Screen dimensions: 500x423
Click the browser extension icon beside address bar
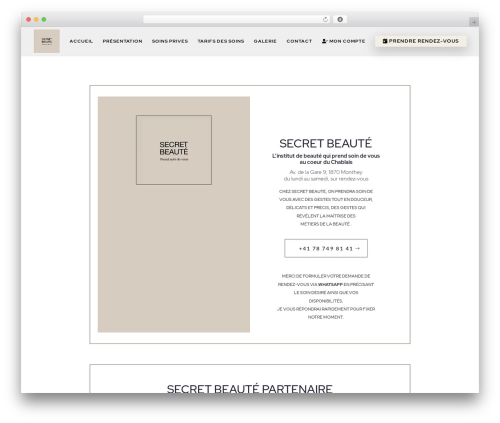pos(340,19)
